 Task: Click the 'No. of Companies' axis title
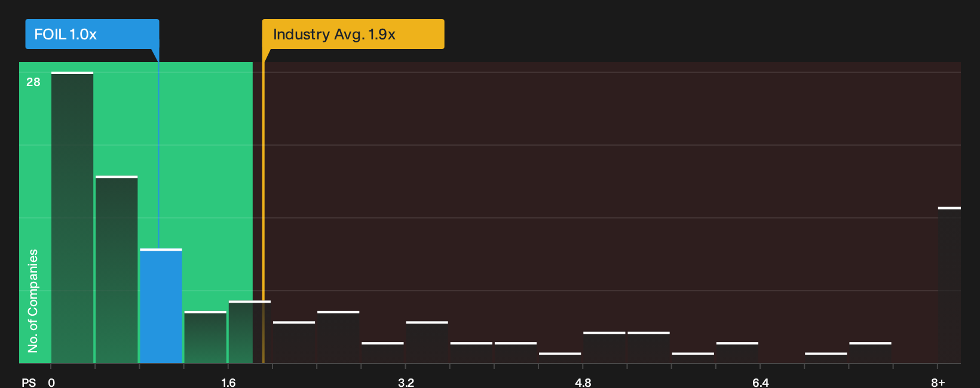33,300
